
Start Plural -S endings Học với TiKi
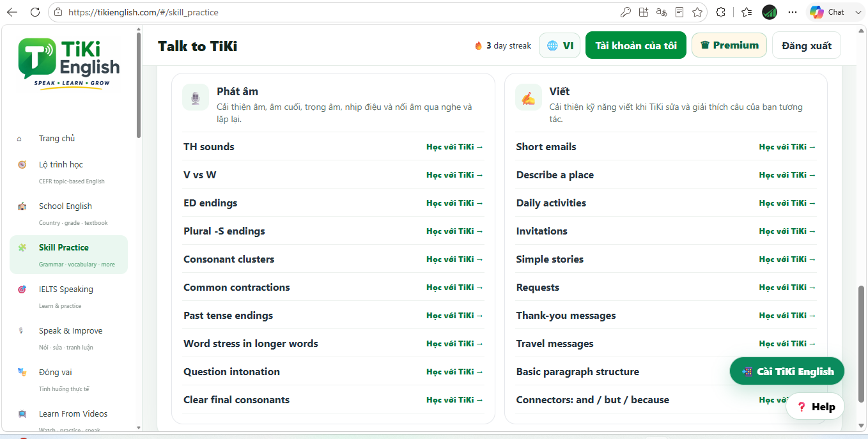454,231
